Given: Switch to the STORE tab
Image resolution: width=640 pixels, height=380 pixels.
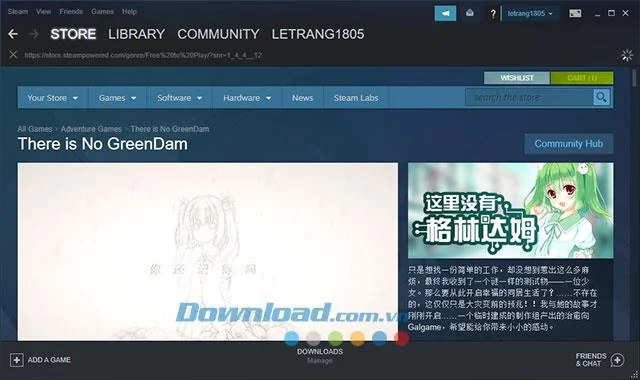Looking at the screenshot, I should coord(73,34).
